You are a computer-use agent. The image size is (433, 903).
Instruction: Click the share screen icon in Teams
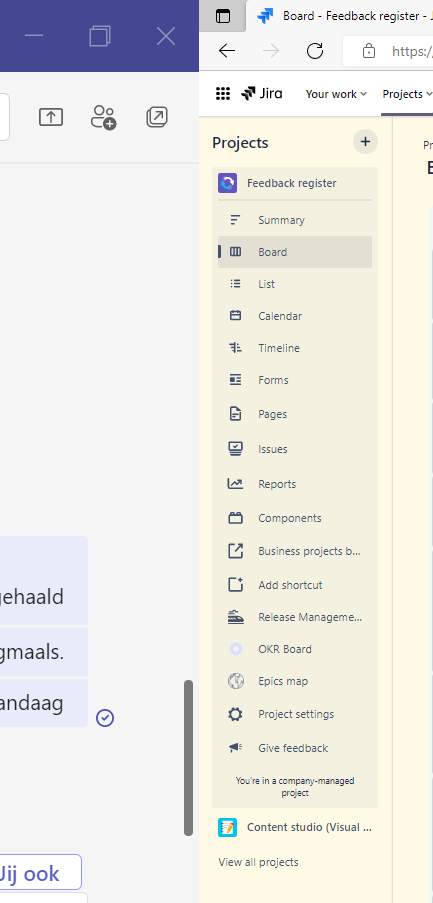[51, 117]
